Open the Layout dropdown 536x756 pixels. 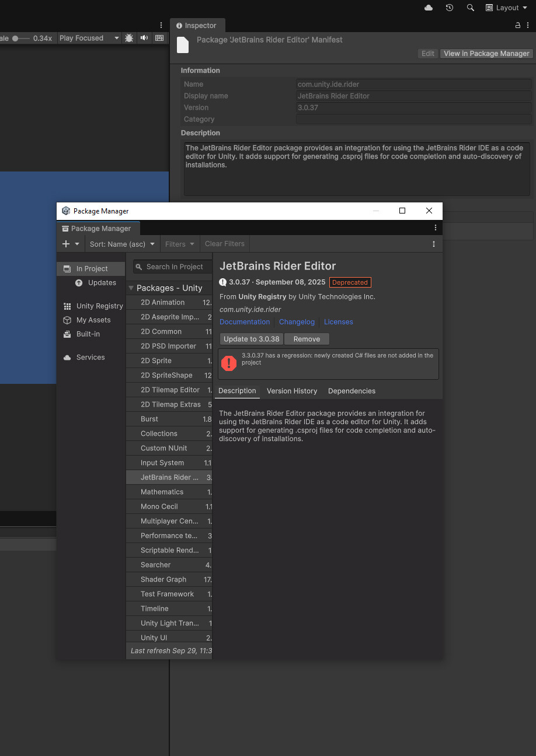pos(506,8)
